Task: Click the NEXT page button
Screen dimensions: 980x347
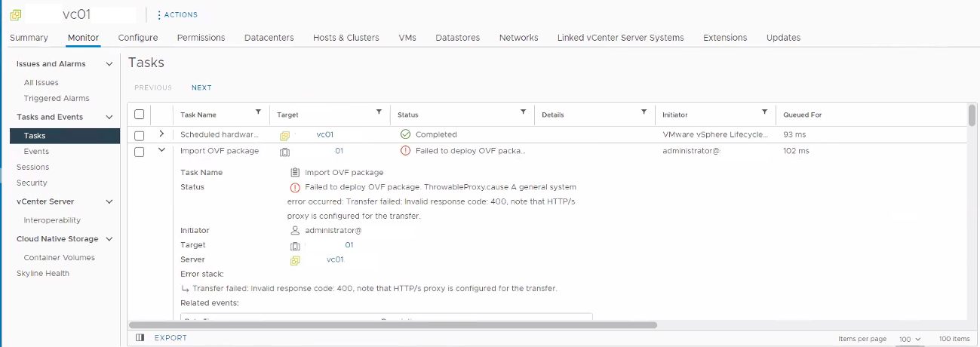Action: (201, 88)
